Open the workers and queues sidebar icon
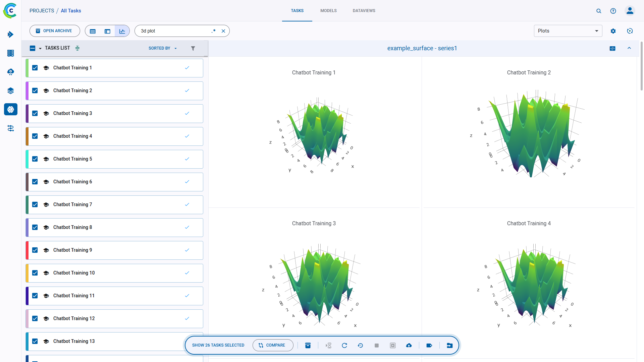The image size is (644, 362). tap(10, 128)
